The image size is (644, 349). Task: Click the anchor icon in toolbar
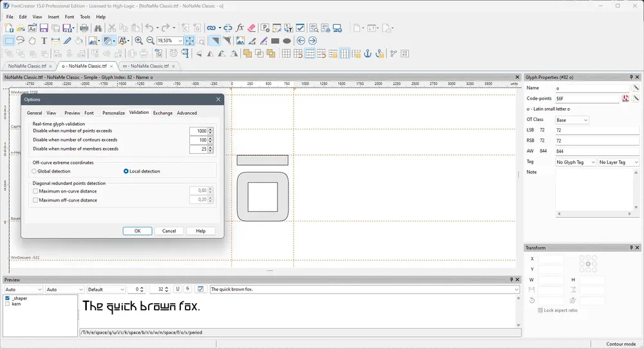368,53
